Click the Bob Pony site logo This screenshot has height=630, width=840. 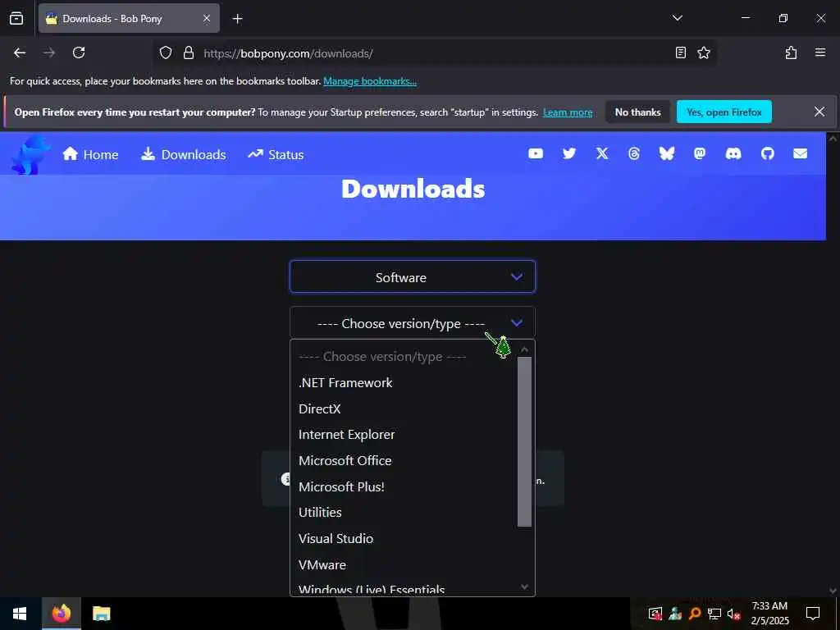(x=30, y=154)
